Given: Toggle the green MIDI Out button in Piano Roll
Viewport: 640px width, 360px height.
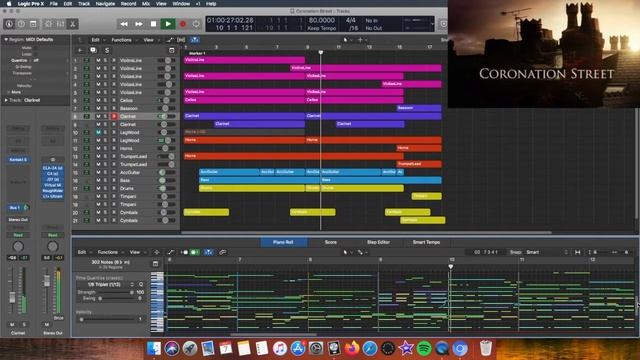Looking at the screenshot, I should (195, 252).
